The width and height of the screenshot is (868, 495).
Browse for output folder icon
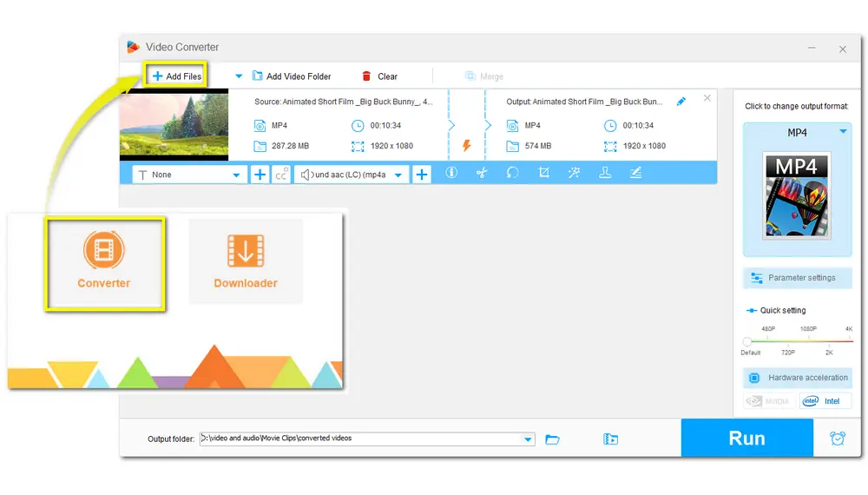(552, 439)
